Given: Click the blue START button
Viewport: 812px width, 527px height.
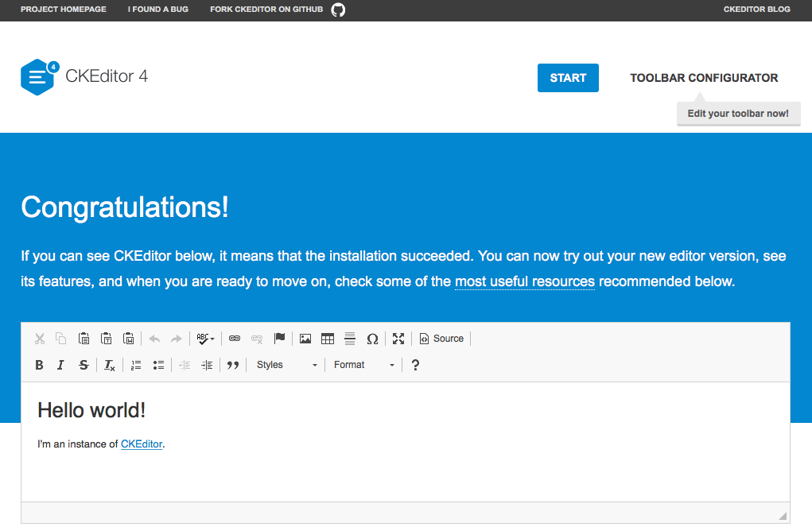Looking at the screenshot, I should coord(568,78).
